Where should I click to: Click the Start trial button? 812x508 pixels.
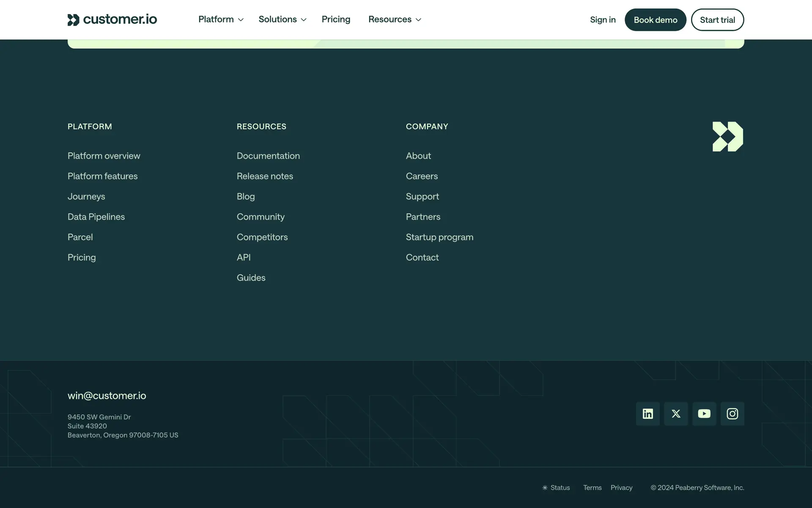(x=717, y=20)
